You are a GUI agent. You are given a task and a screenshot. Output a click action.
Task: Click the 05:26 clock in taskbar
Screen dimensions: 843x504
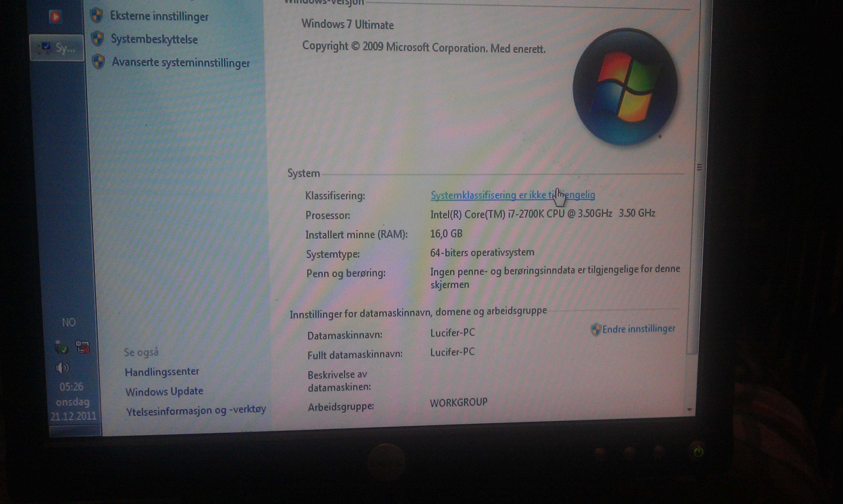point(71,387)
